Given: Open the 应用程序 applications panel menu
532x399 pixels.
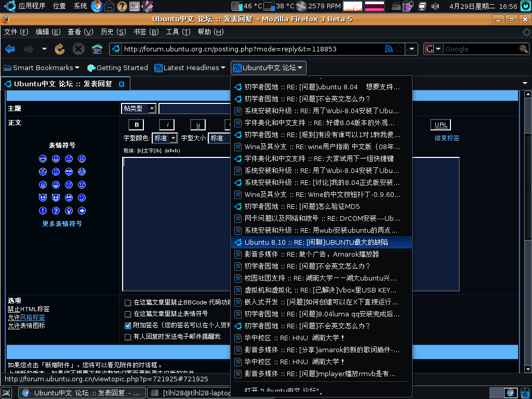Looking at the screenshot, I should tap(24, 6).
